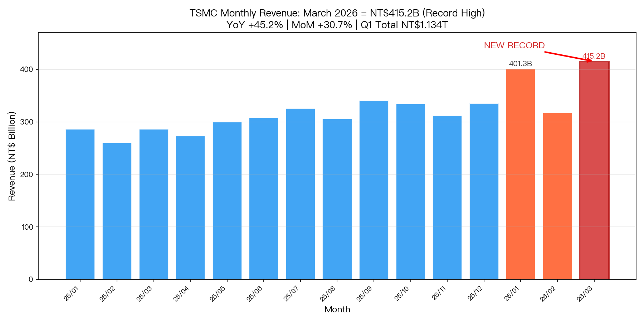Screen dimensions: 644x322
Task: Click the 25/10 revenue bar
Action: (411, 192)
